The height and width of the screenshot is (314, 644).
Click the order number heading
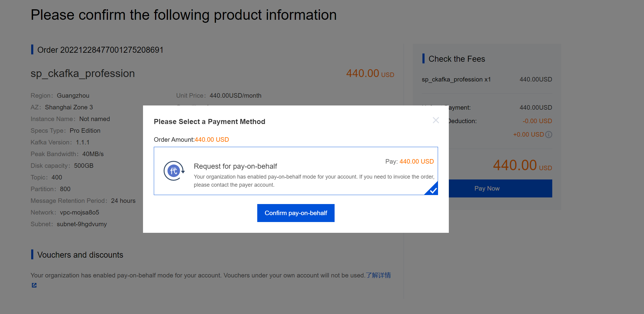click(100, 50)
